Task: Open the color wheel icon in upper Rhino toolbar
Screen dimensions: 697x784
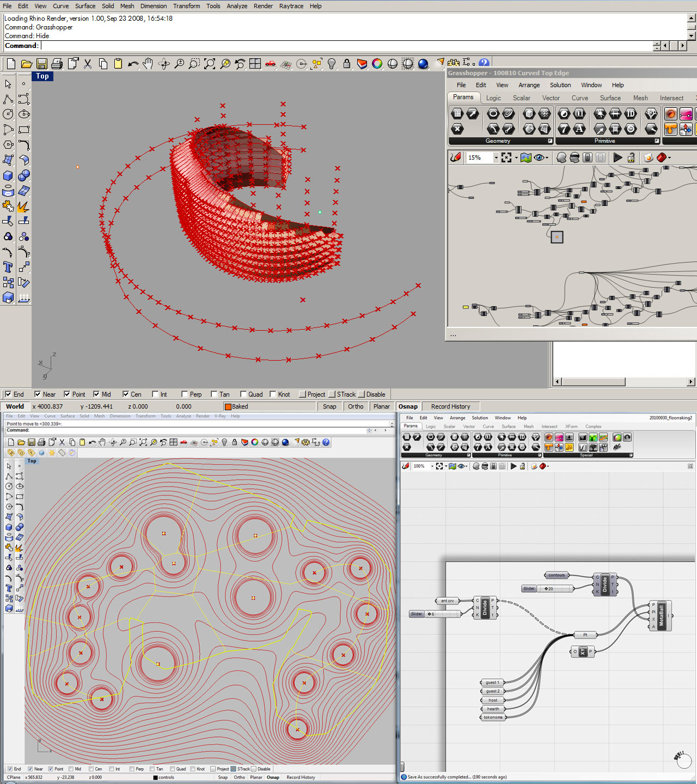Action: click(x=377, y=64)
